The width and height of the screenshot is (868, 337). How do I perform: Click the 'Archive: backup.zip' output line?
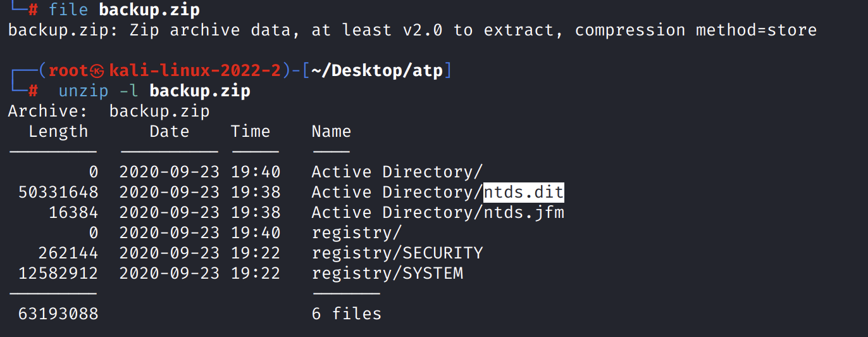(108, 111)
